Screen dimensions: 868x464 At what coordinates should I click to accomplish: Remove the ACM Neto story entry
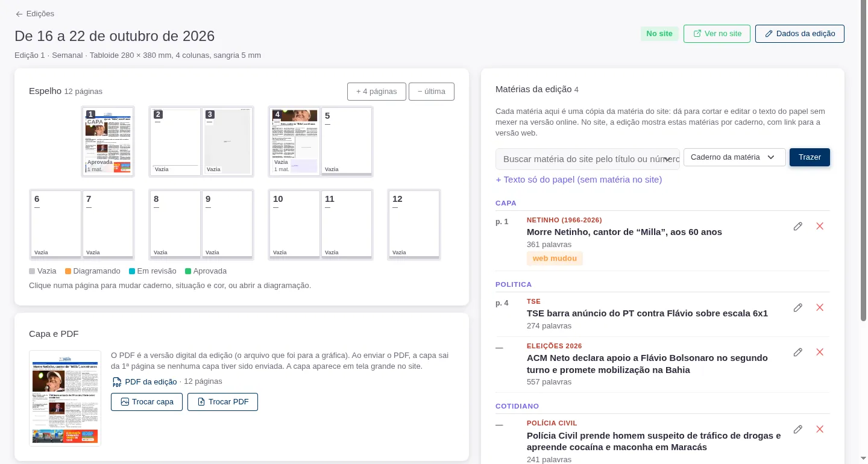[820, 352]
